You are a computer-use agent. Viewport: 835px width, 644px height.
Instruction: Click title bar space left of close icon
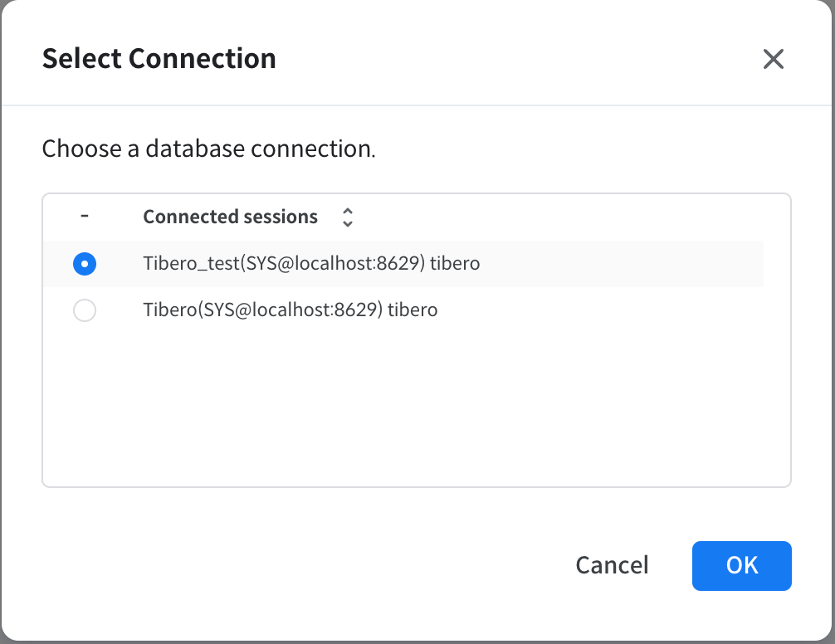tap(515, 59)
